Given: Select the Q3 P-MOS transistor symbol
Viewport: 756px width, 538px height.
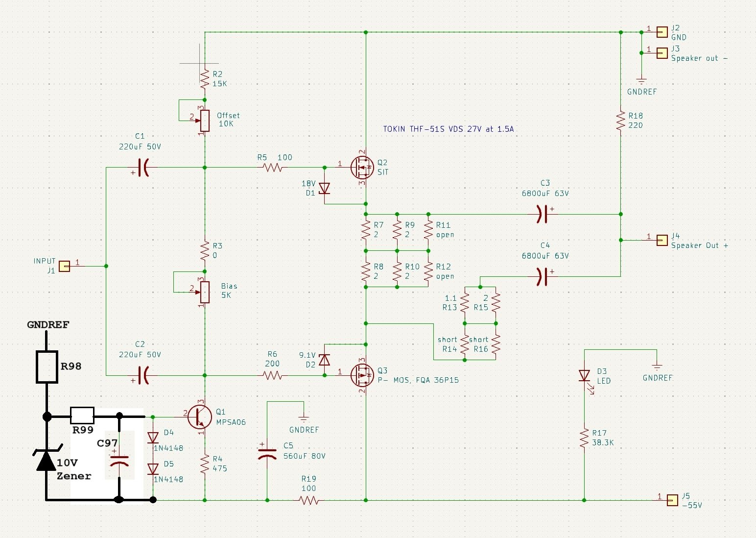Looking at the screenshot, I should click(362, 375).
